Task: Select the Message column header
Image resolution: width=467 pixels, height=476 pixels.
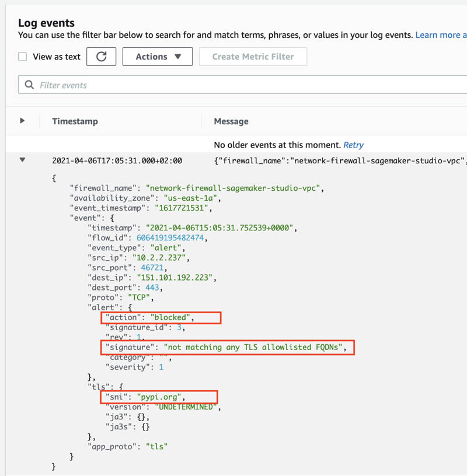Action: pyautogui.click(x=231, y=121)
